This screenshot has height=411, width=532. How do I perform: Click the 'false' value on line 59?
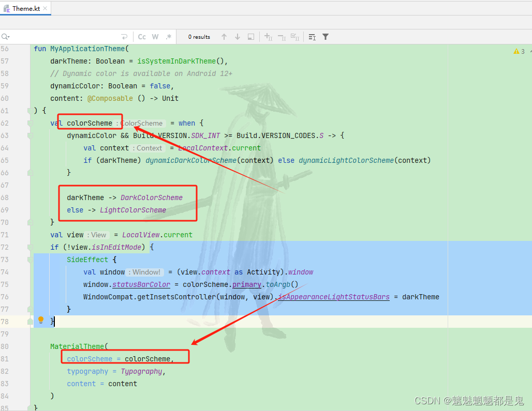click(x=160, y=86)
